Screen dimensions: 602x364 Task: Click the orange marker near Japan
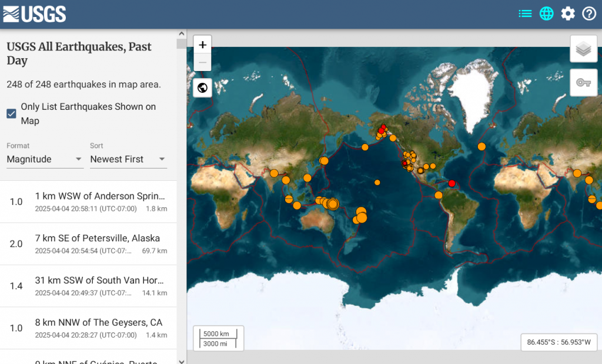coord(324,161)
